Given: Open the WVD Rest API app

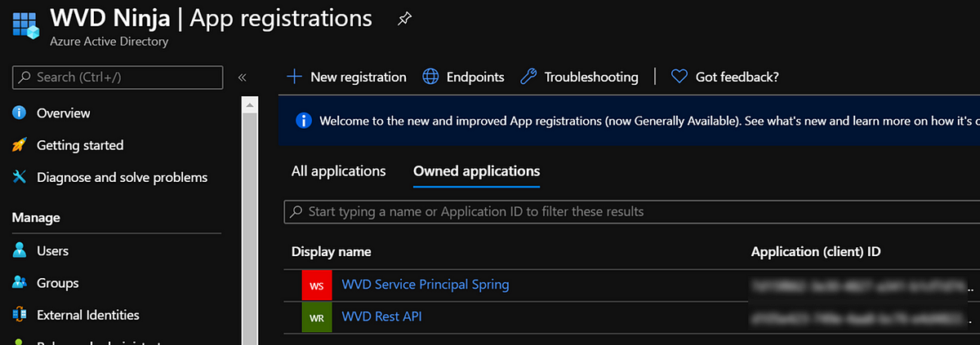Looking at the screenshot, I should point(381,316).
